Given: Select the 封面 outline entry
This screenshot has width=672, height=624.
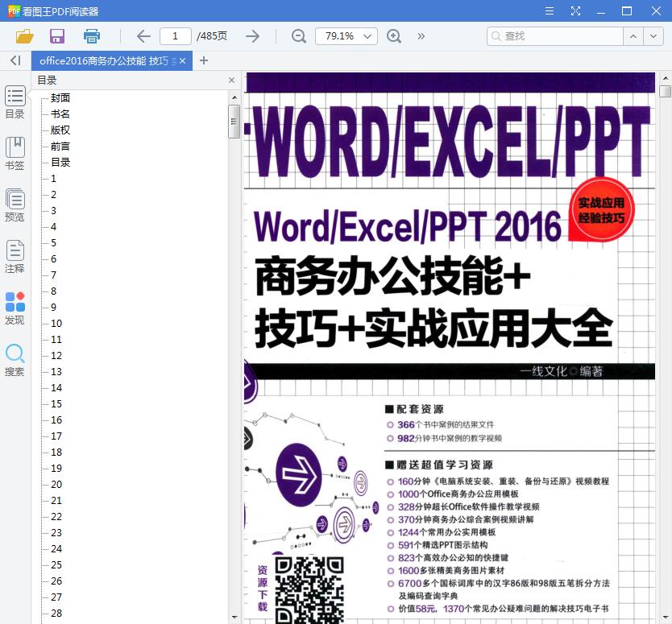Looking at the screenshot, I should tap(60, 97).
